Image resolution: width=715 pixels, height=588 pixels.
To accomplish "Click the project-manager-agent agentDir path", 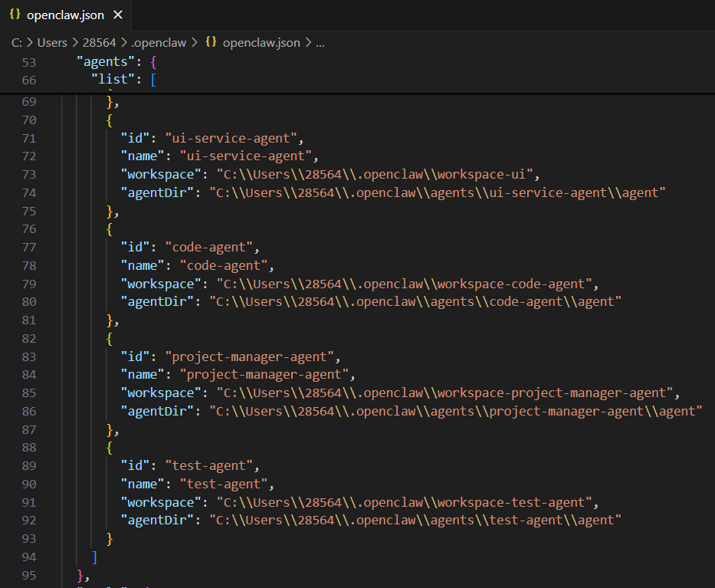I will (456, 411).
